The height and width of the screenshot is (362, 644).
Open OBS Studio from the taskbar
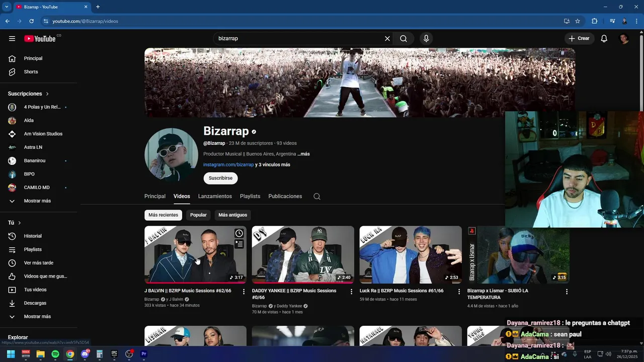(x=129, y=354)
